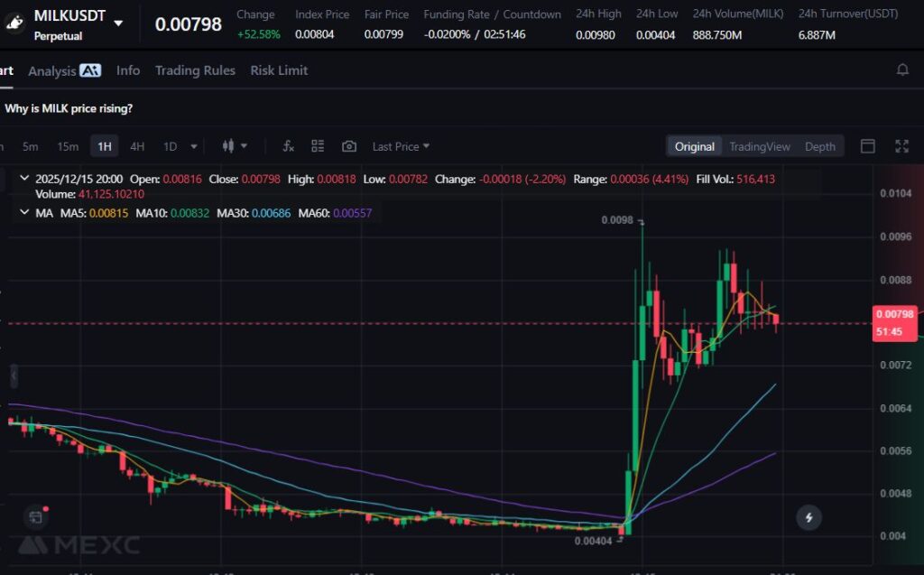Open the Trading Rules tab
Image resolution: width=924 pixels, height=575 pixels.
(195, 70)
